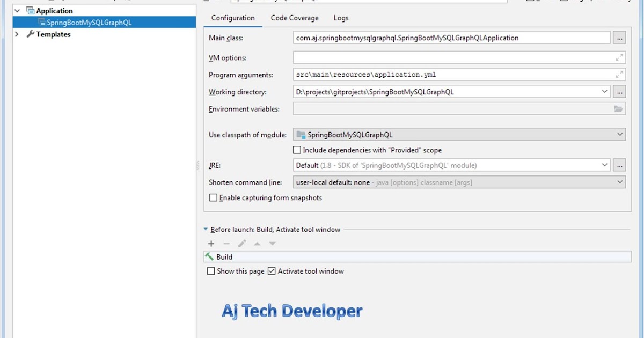Edit the Main class field

pyautogui.click(x=452, y=38)
